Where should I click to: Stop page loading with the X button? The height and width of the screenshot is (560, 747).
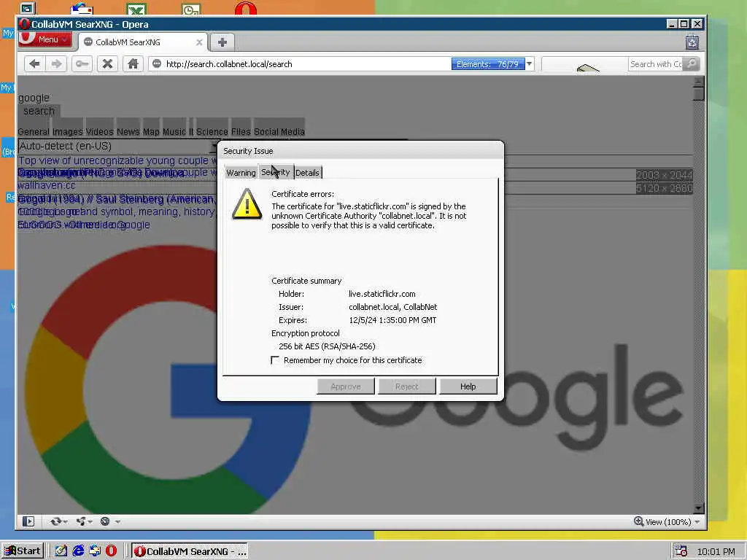107,64
